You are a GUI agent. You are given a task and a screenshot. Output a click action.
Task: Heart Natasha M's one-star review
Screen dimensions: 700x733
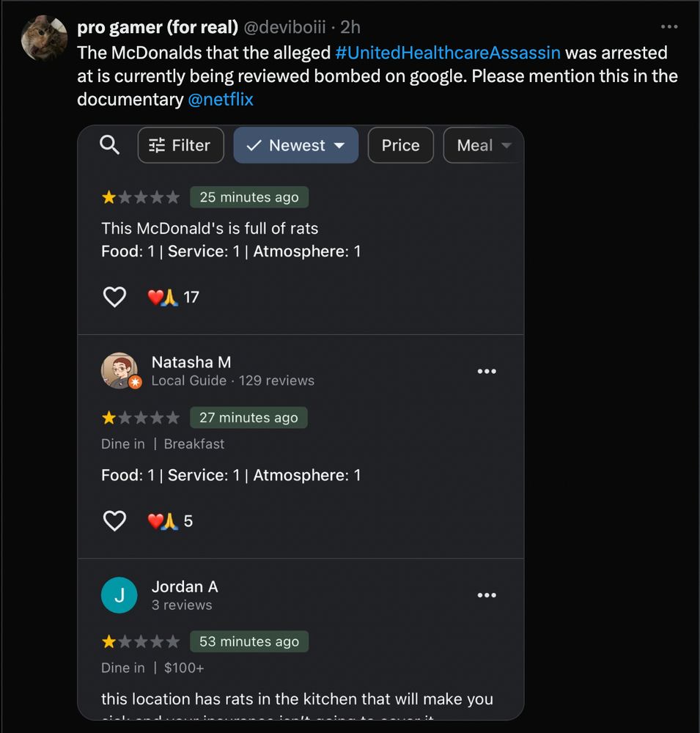[x=114, y=521]
